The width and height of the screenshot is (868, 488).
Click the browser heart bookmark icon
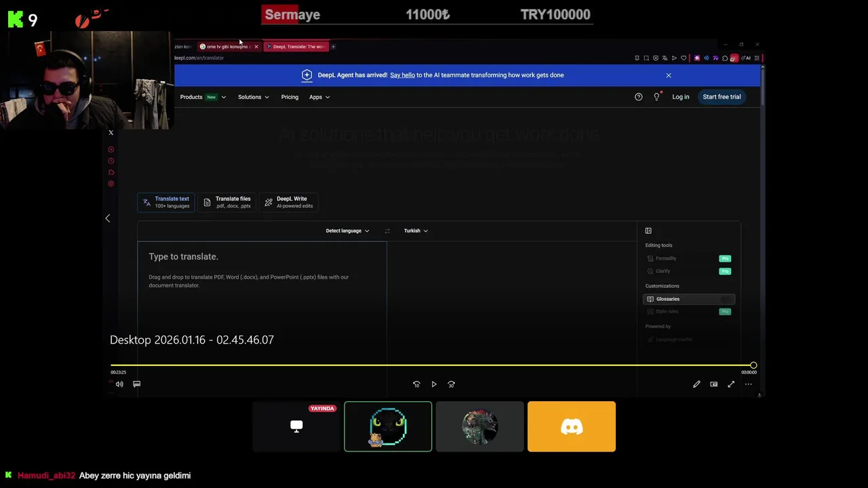(x=684, y=58)
